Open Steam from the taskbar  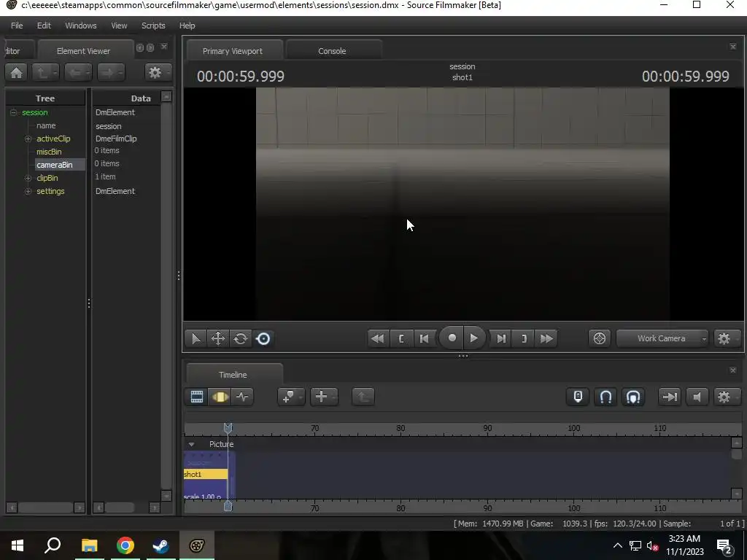tap(161, 545)
